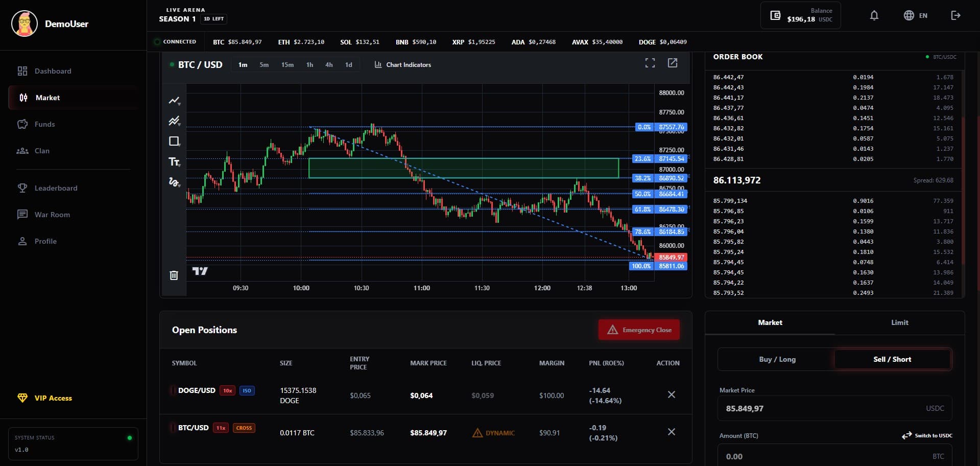Close the DOGE/USD position

tap(672, 394)
